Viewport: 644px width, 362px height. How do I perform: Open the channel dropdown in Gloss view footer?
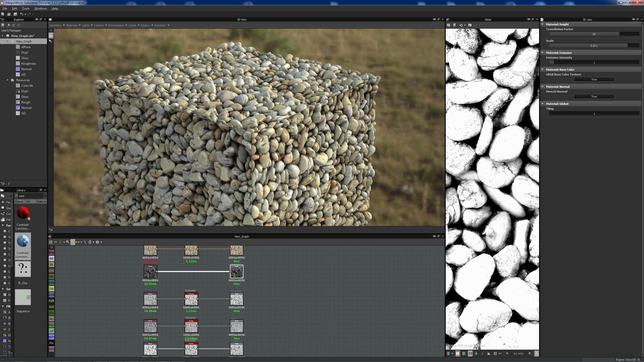tap(452, 354)
